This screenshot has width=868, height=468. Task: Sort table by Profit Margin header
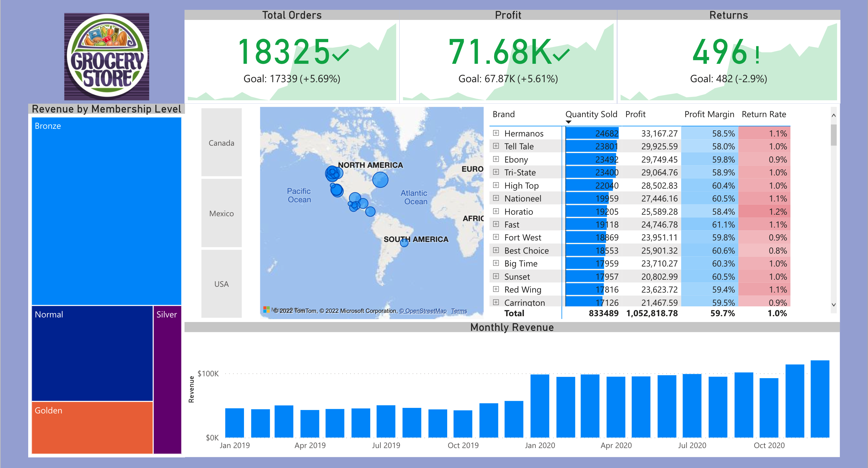[709, 114]
